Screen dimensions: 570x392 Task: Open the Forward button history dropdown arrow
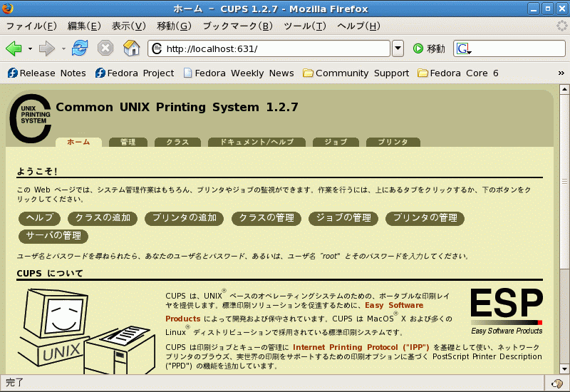click(x=63, y=48)
